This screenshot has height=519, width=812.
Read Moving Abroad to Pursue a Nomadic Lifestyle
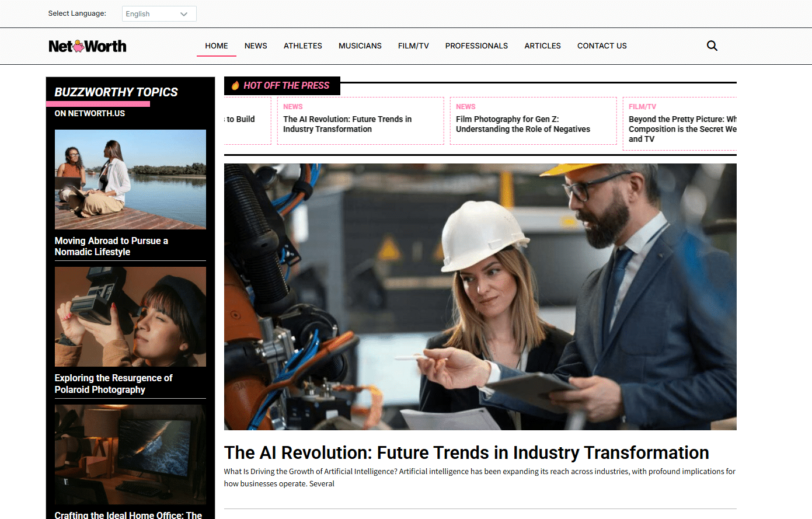tap(111, 246)
